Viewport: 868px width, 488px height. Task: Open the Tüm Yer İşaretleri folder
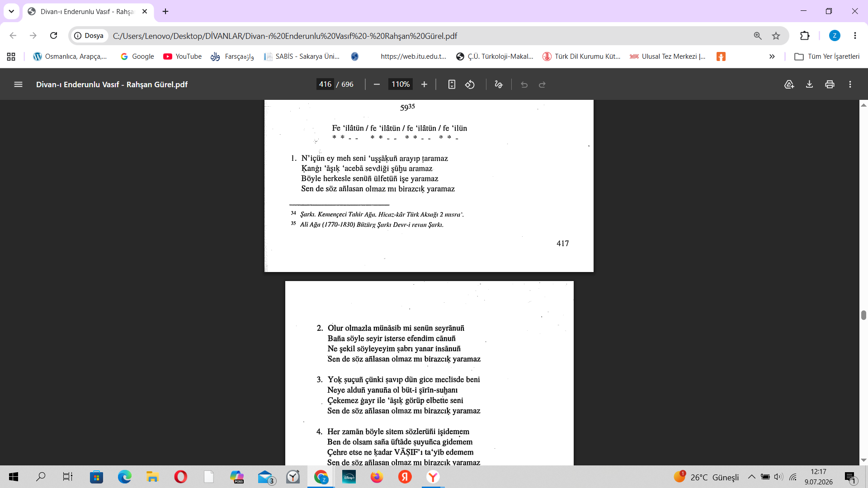(x=827, y=56)
